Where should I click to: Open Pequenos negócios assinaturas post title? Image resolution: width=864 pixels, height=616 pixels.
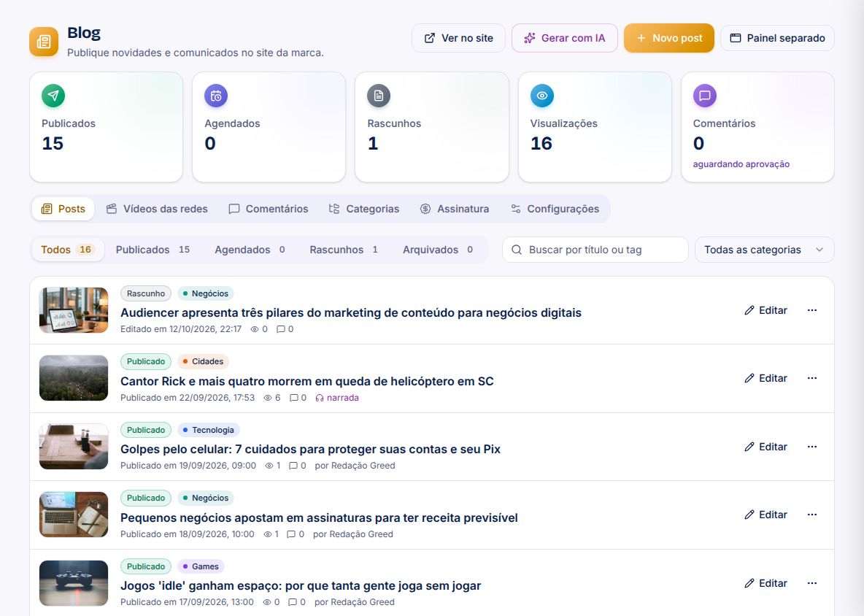coord(319,518)
